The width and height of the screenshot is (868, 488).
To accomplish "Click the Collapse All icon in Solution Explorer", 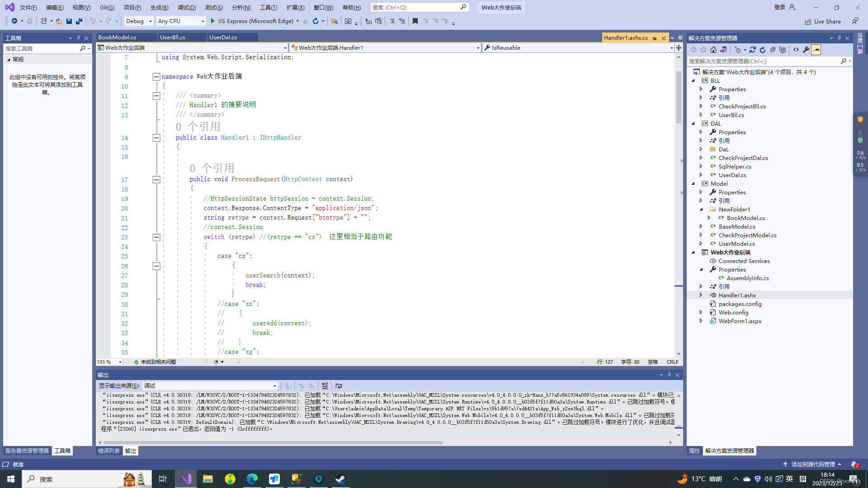I will [773, 50].
